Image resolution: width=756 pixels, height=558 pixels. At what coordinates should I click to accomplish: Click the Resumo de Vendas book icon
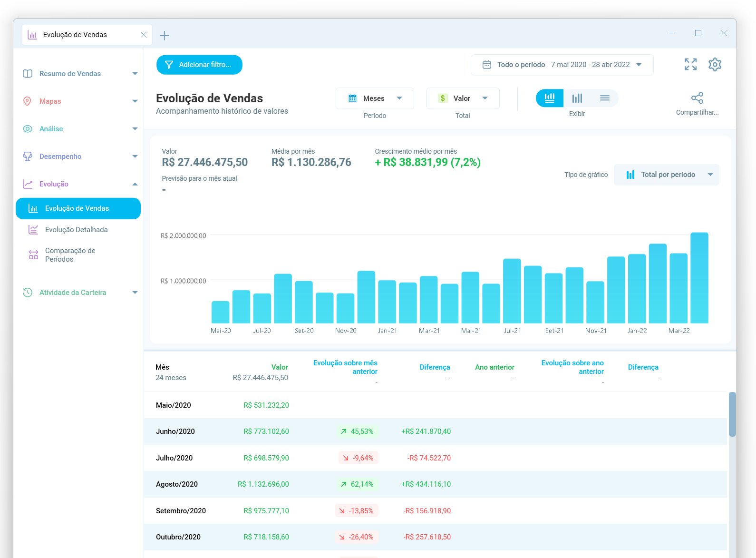(x=28, y=74)
